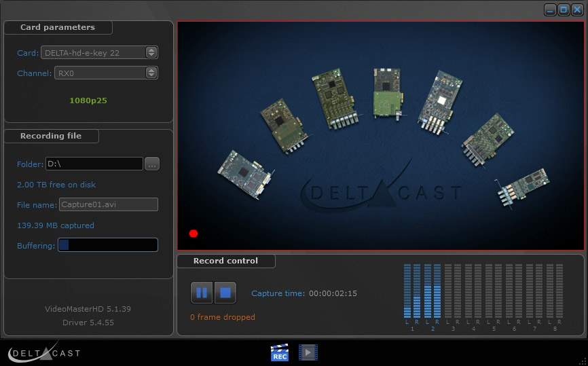Click the 'VideoMasterHD 5.1.39' version text
The image size is (588, 366).
(88, 309)
